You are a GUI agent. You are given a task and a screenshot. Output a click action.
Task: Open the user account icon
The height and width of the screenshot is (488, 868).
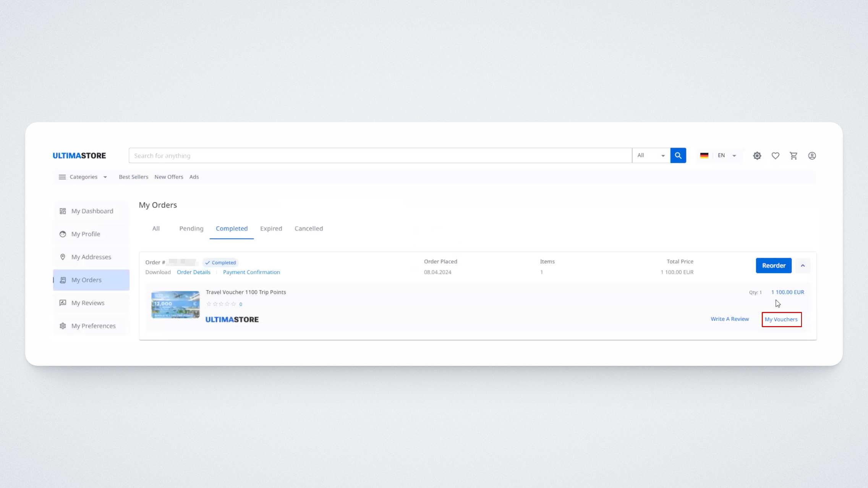(812, 156)
